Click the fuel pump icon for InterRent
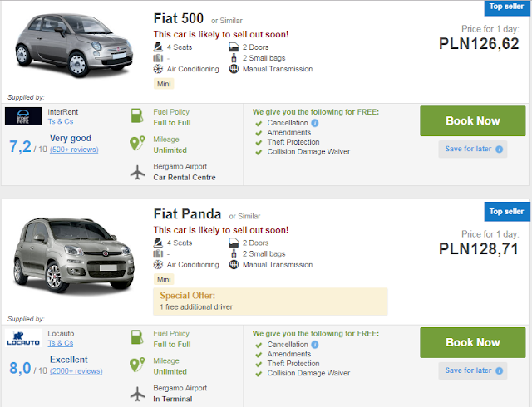This screenshot has height=407, width=532. click(x=138, y=116)
